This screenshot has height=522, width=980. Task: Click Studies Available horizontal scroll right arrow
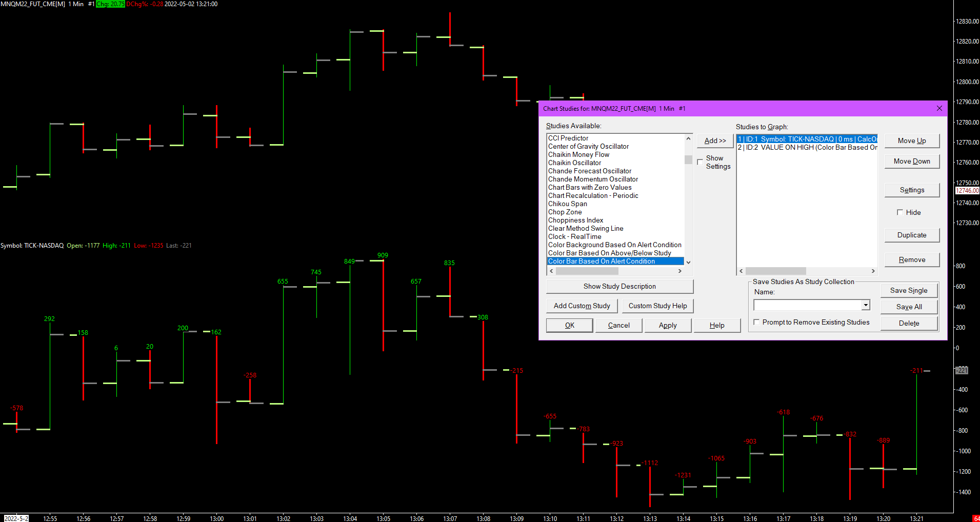tap(680, 271)
